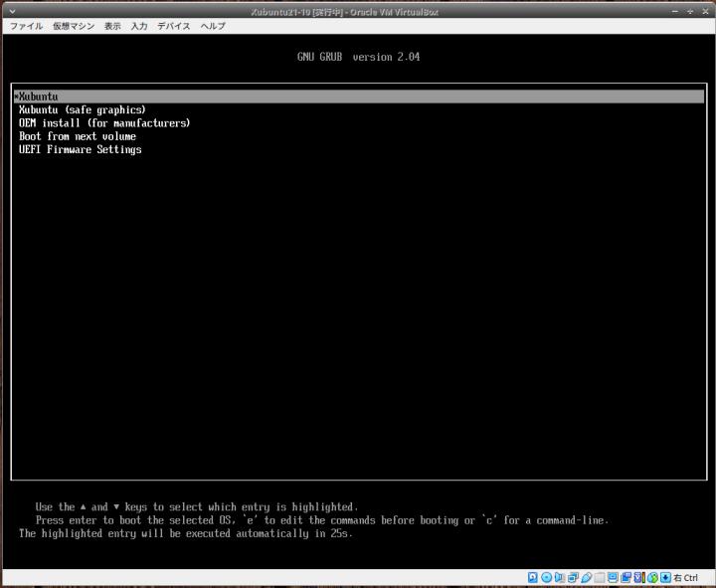Open the デバイス menu
Image resolution: width=716 pixels, height=588 pixels.
pyautogui.click(x=173, y=26)
